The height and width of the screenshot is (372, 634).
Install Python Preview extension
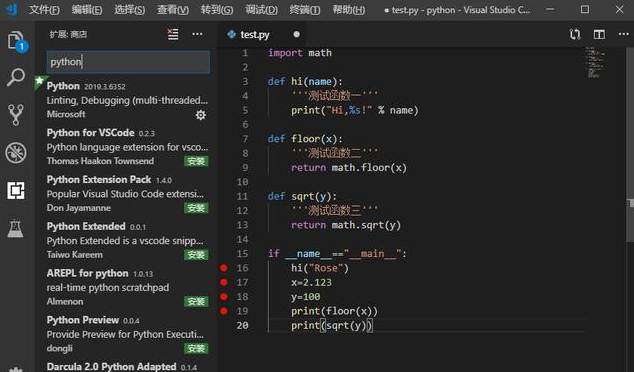coord(196,349)
